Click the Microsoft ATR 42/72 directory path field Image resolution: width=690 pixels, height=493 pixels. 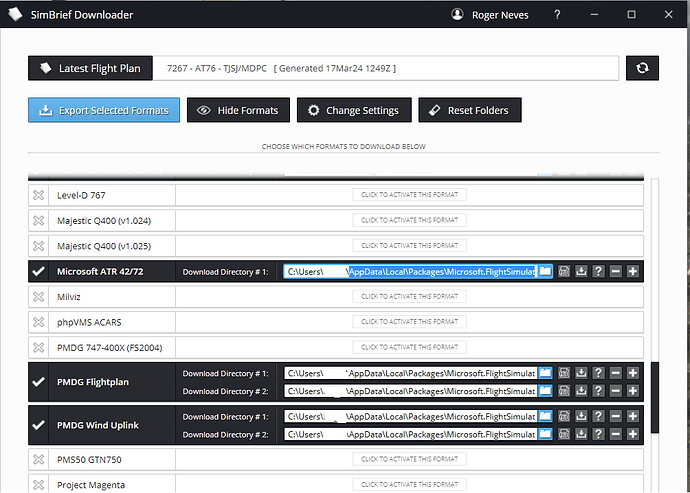[x=410, y=271]
